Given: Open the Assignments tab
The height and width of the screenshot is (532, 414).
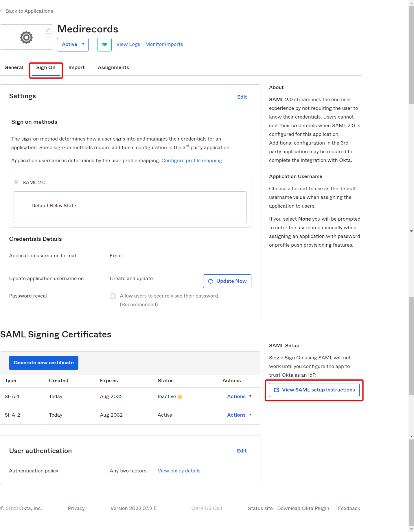Looking at the screenshot, I should click(113, 67).
